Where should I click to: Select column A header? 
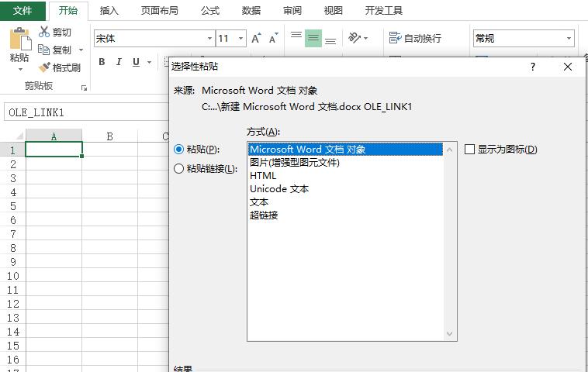[54, 136]
